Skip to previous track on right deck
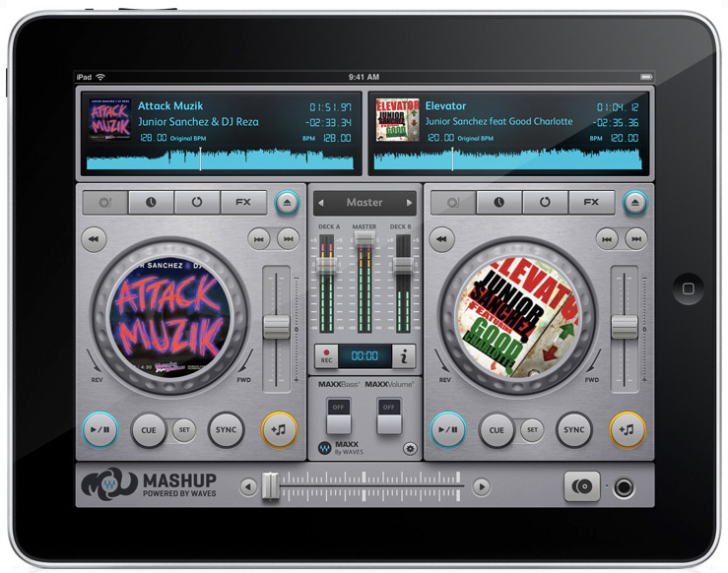The height and width of the screenshot is (573, 728). pyautogui.click(x=607, y=239)
